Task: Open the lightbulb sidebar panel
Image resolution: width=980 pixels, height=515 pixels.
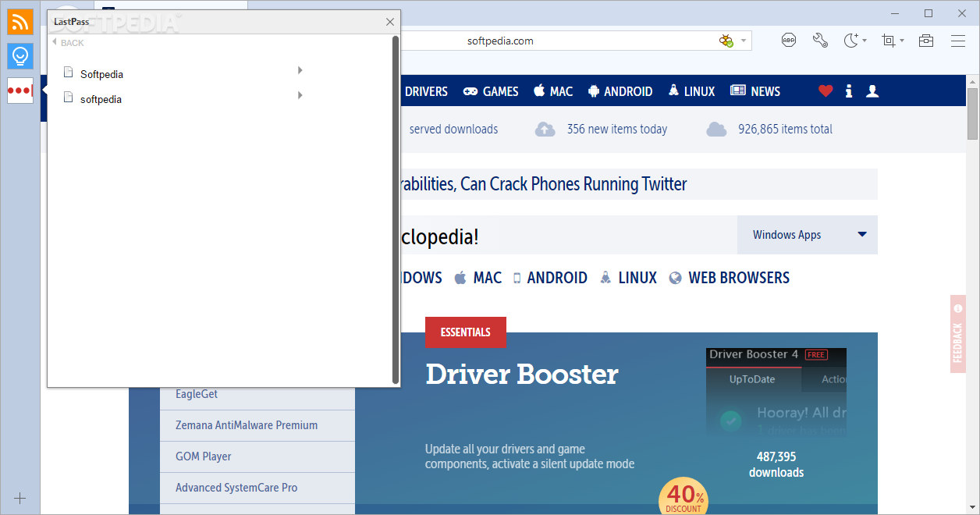Action: [x=20, y=56]
